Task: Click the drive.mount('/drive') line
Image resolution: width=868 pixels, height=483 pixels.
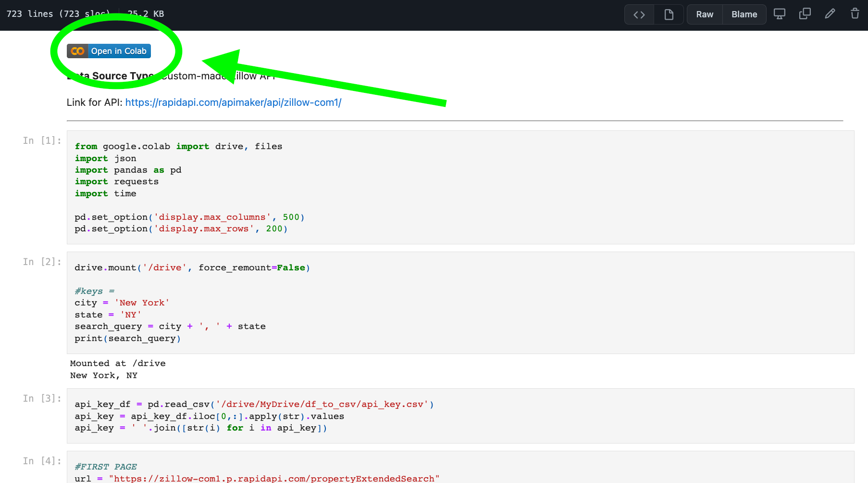Action: click(x=192, y=267)
